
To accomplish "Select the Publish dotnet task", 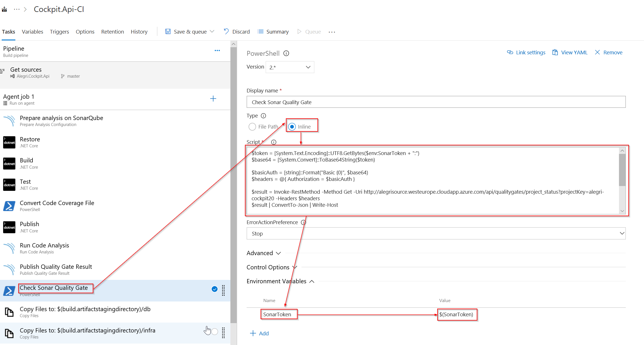I will [x=115, y=227].
